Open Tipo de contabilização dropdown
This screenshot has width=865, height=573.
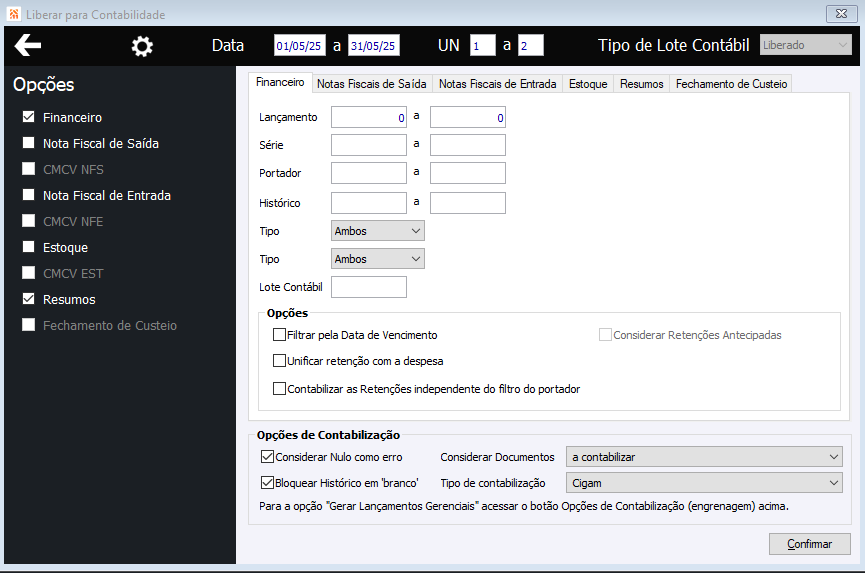[704, 483]
